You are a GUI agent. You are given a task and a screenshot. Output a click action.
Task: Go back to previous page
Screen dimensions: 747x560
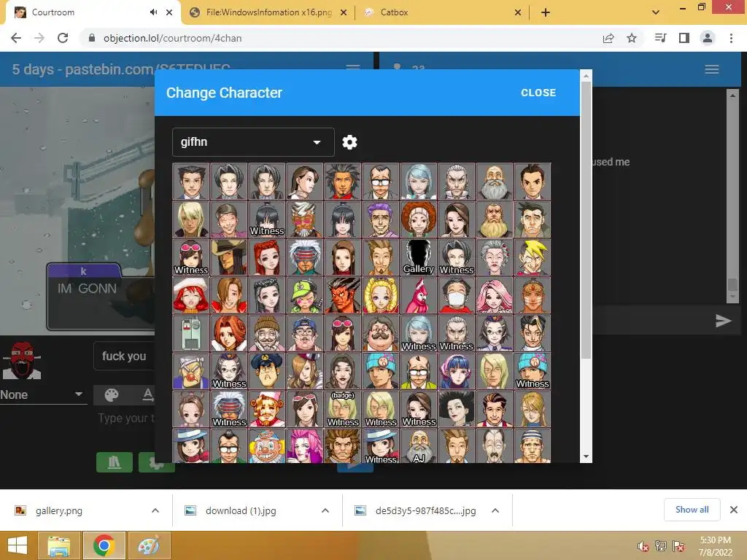click(16, 38)
